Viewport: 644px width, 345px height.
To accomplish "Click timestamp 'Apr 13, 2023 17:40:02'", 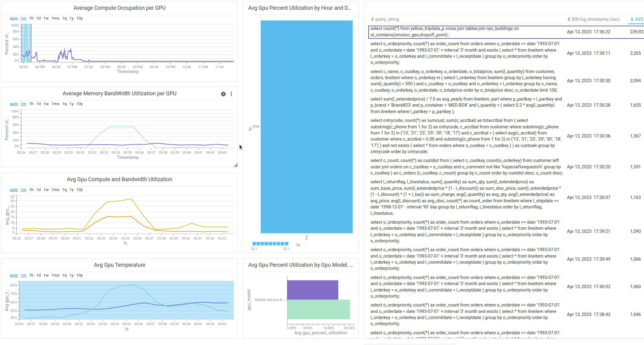I will (588, 287).
